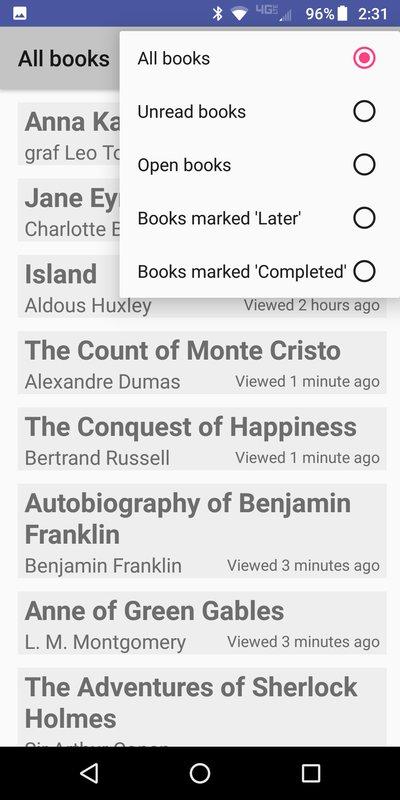Viewport: 400px width, 800px height.
Task: Open Island by Aldous Huxley
Action: pos(202,286)
